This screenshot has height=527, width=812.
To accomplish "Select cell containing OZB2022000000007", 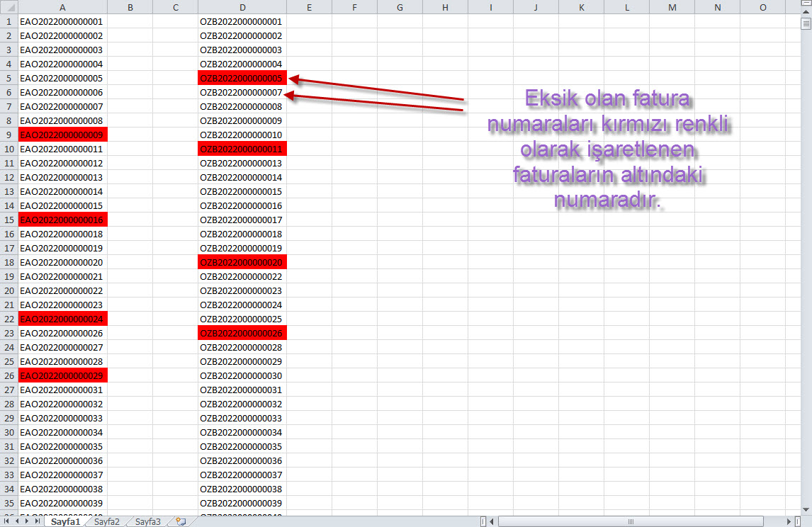I will [242, 92].
